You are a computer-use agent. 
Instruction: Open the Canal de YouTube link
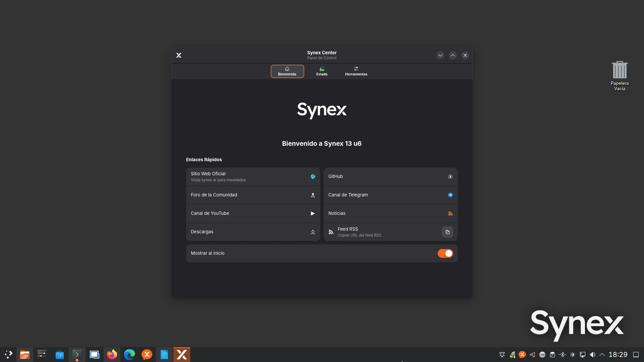253,214
